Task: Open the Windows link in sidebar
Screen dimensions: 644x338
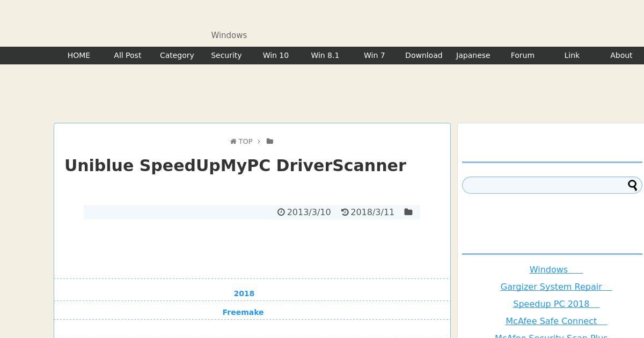Action: (x=556, y=269)
